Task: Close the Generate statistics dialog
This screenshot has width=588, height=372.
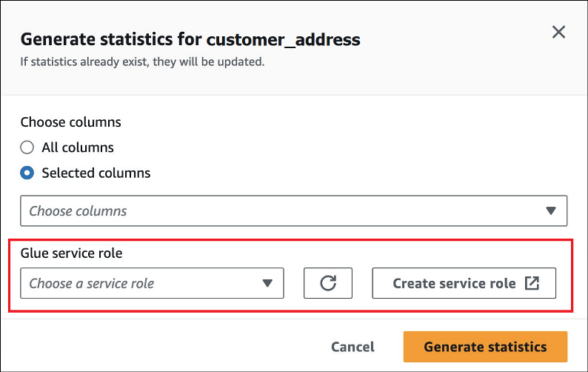Action: tap(558, 32)
